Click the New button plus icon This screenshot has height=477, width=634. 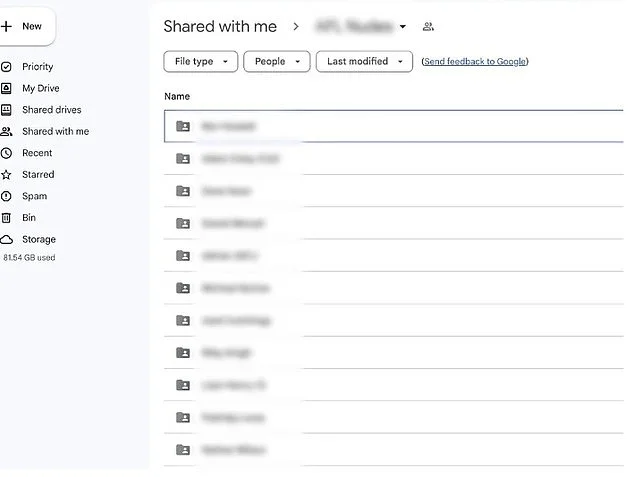[x=7, y=26]
